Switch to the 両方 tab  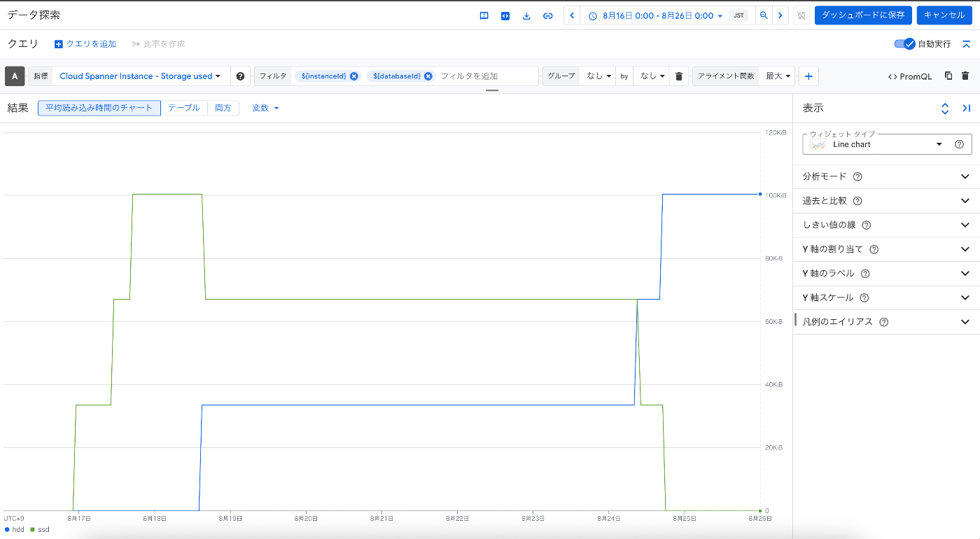[x=223, y=108]
